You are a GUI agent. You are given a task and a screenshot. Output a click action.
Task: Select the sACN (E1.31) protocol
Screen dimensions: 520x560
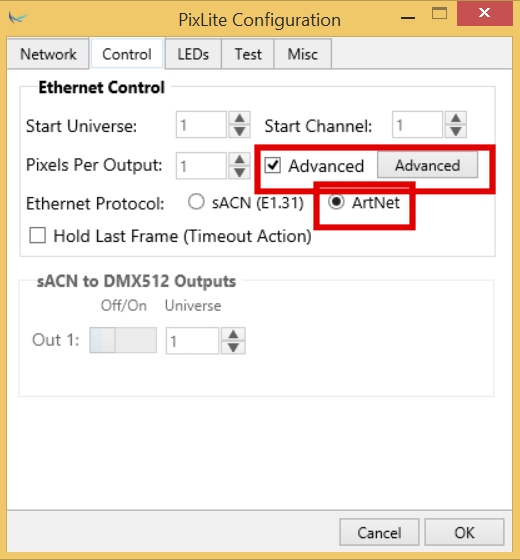[196, 202]
